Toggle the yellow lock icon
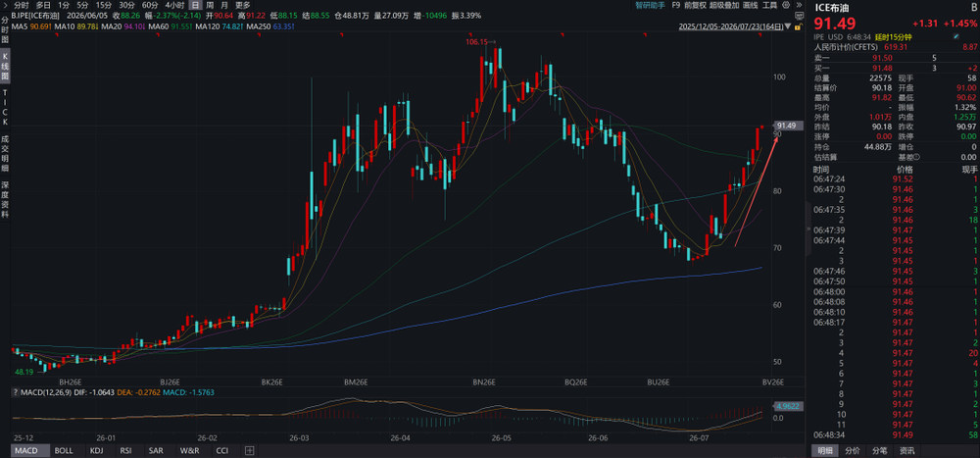 click(798, 26)
